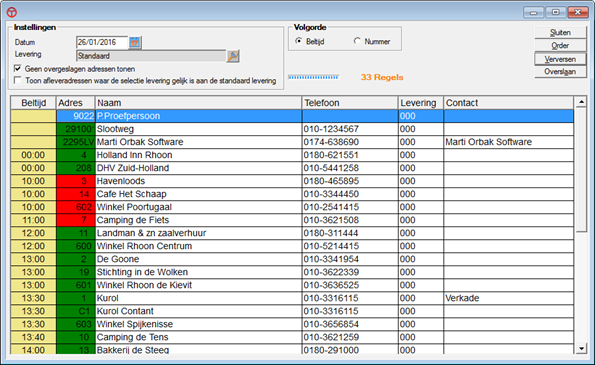The width and height of the screenshot is (595, 365).
Task: Click the Beltijd cell 11:00
Action: tap(33, 220)
